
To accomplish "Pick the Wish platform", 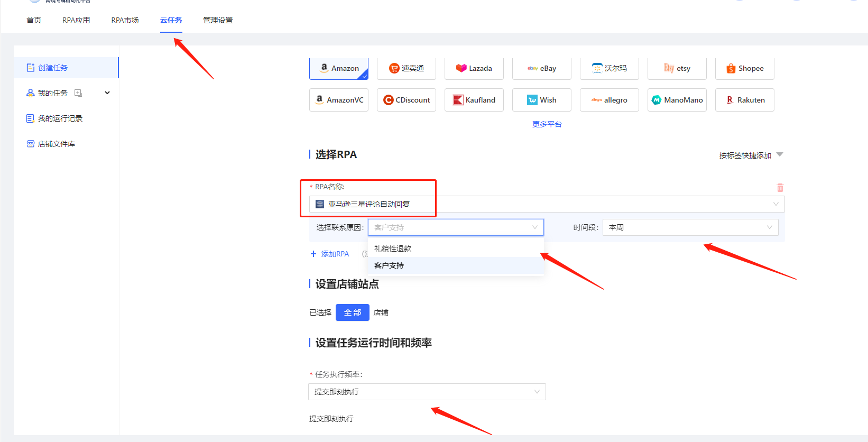I will pyautogui.click(x=542, y=100).
